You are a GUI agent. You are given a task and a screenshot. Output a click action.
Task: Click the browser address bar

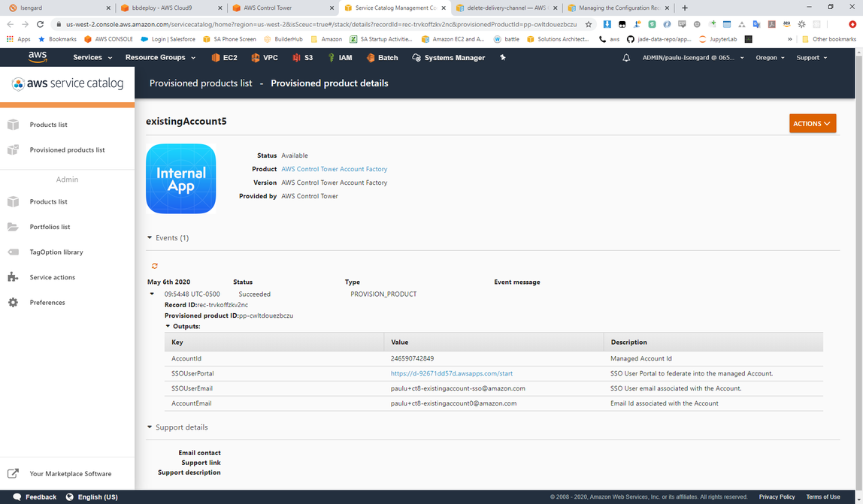point(322,24)
